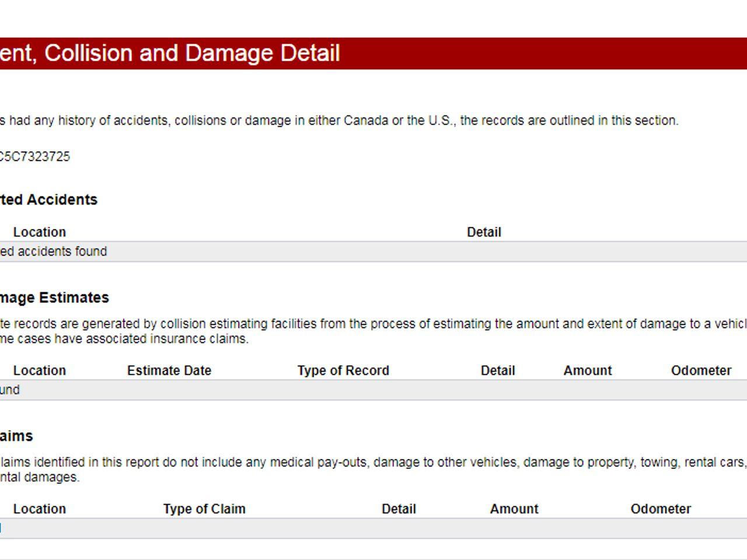The height and width of the screenshot is (560, 747).
Task: Click Detail header in the claims table
Action: pos(399,509)
